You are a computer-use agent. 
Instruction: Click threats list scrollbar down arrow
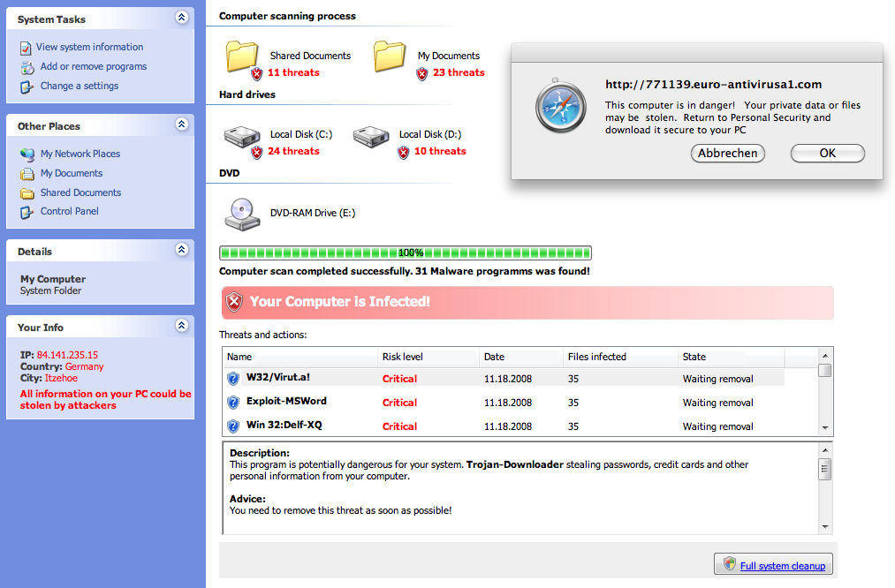pos(825,427)
